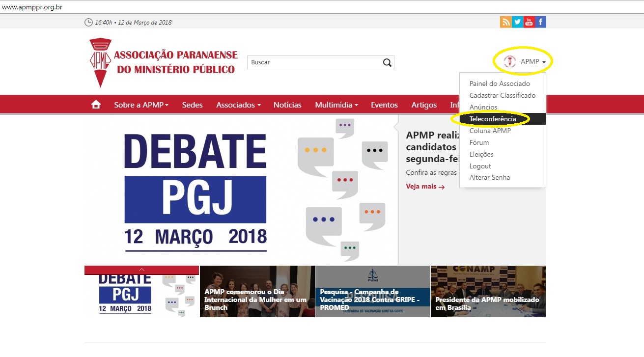644x357 pixels.
Task: Follow the Veja mais link
Action: point(425,187)
